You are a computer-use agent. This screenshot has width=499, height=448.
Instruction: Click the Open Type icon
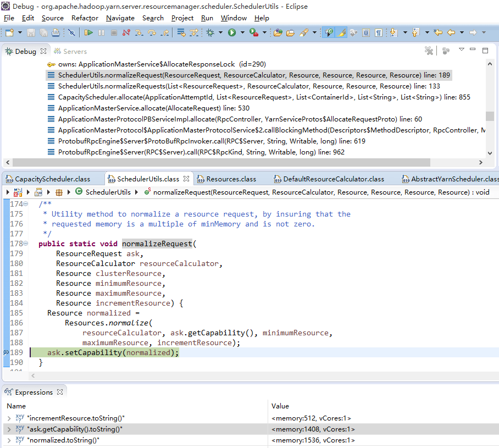pyautogui.click(x=278, y=32)
